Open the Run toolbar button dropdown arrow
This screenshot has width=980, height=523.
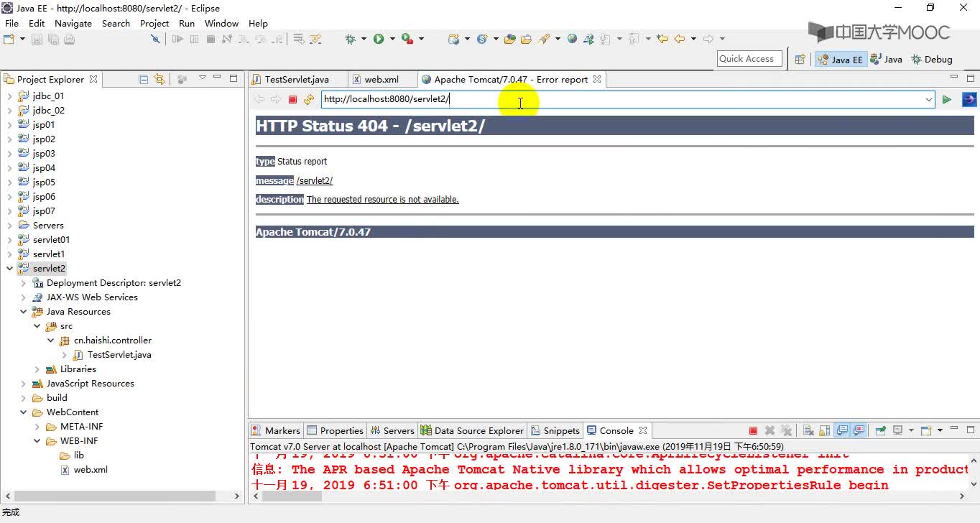392,39
